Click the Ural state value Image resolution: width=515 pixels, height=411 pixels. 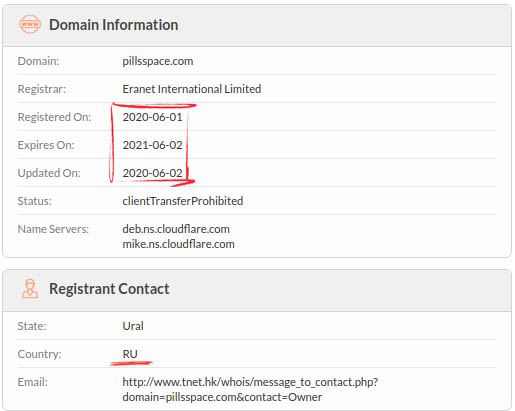(133, 326)
